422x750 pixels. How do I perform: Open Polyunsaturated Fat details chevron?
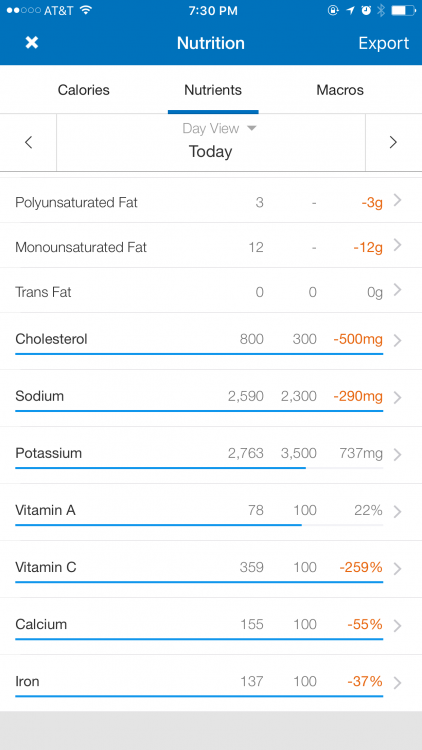coord(397,201)
